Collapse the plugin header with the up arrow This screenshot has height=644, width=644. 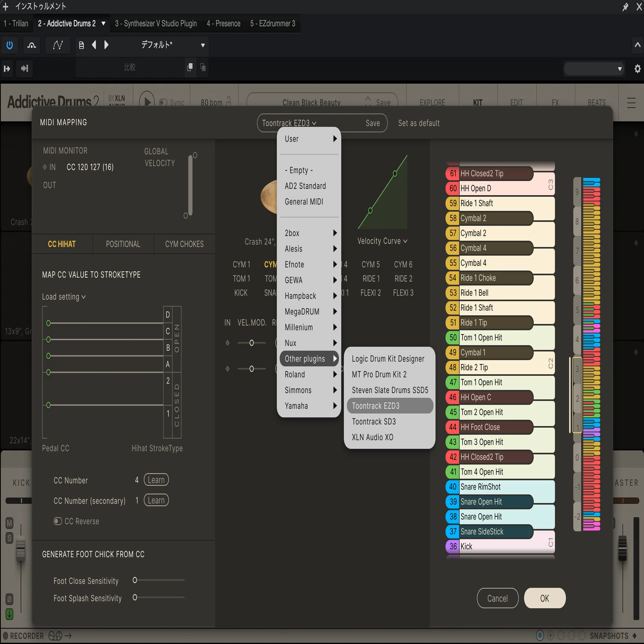637,45
